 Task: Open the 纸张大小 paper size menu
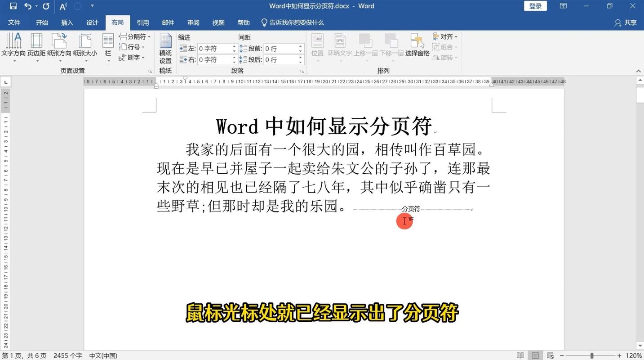[x=85, y=47]
